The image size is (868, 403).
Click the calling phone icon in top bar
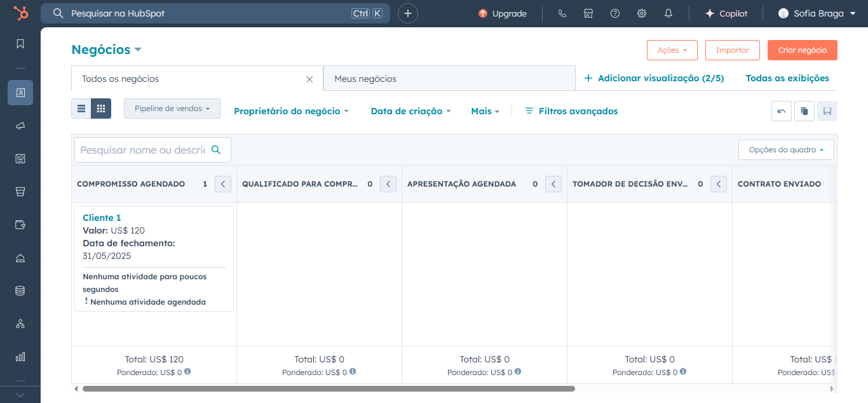pos(562,13)
